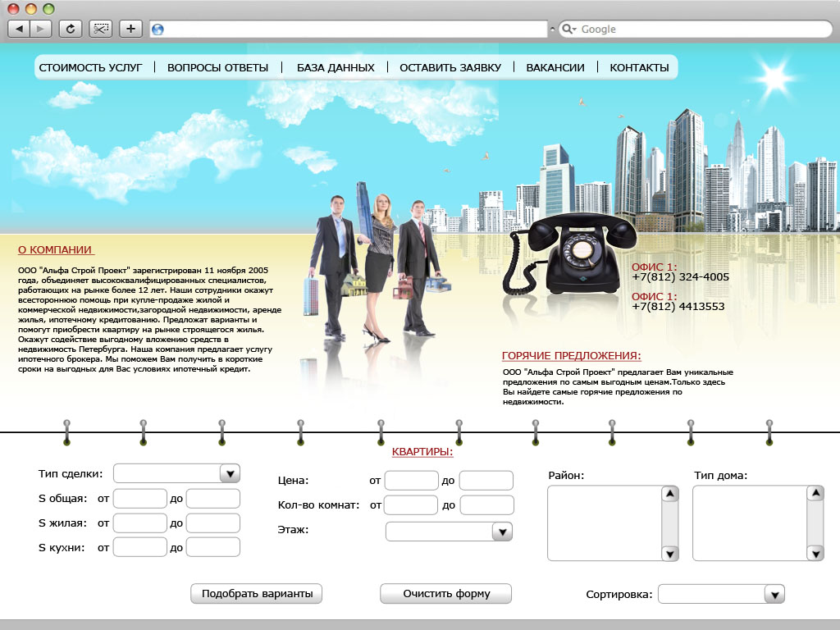The height and width of the screenshot is (630, 840).
Task: Open ВОПРОСЫ ОТВЕТЫ menu item
Action: tap(217, 67)
